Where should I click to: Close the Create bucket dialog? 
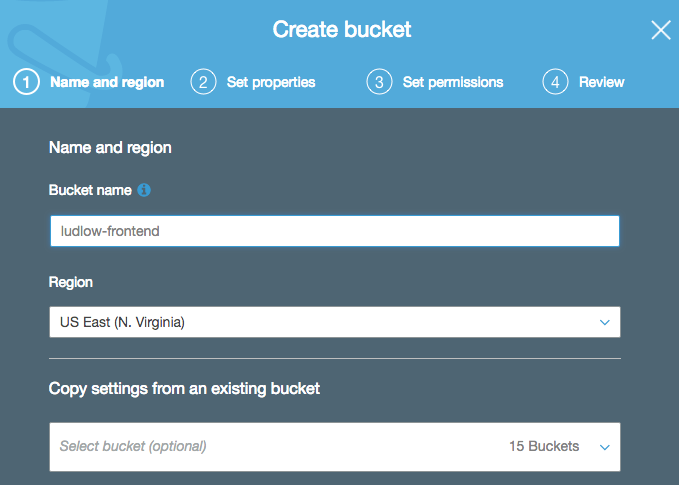click(x=661, y=30)
